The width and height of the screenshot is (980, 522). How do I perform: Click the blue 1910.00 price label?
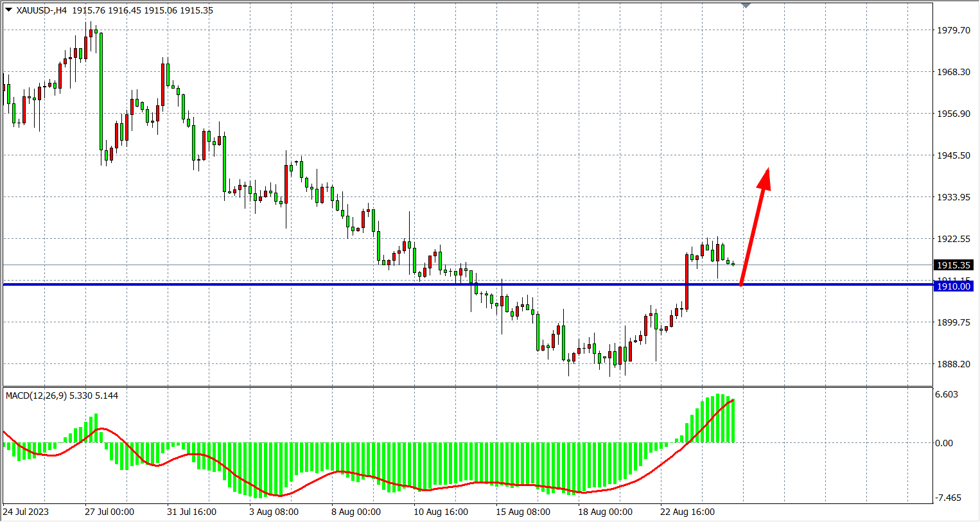(x=954, y=286)
